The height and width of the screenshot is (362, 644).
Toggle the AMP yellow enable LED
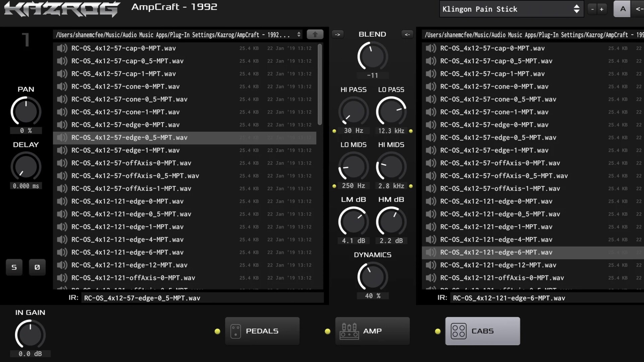(327, 331)
